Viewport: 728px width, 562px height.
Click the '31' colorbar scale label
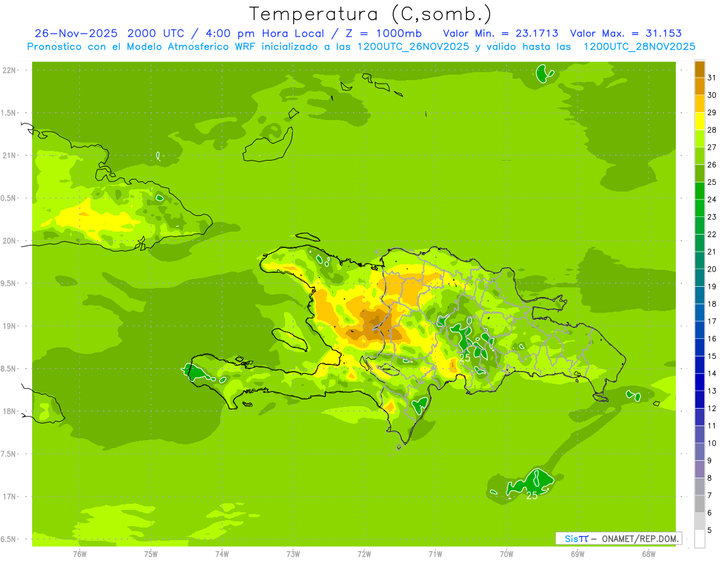pos(712,78)
